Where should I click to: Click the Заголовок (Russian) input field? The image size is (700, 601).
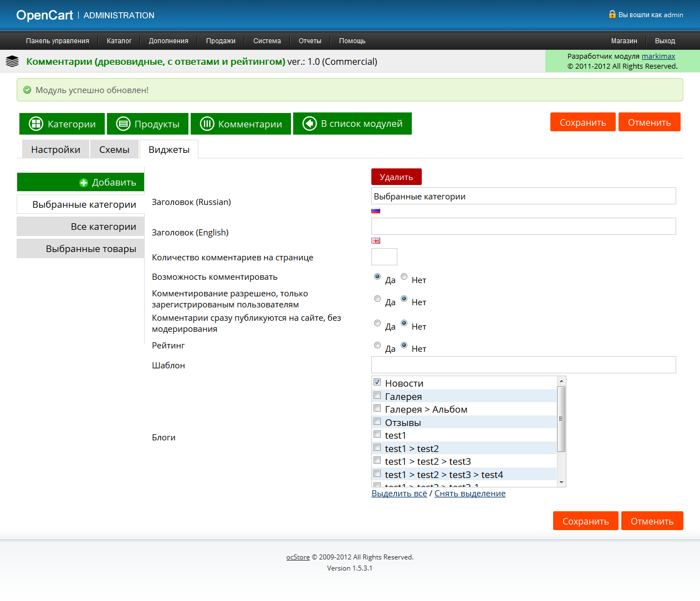(x=524, y=196)
